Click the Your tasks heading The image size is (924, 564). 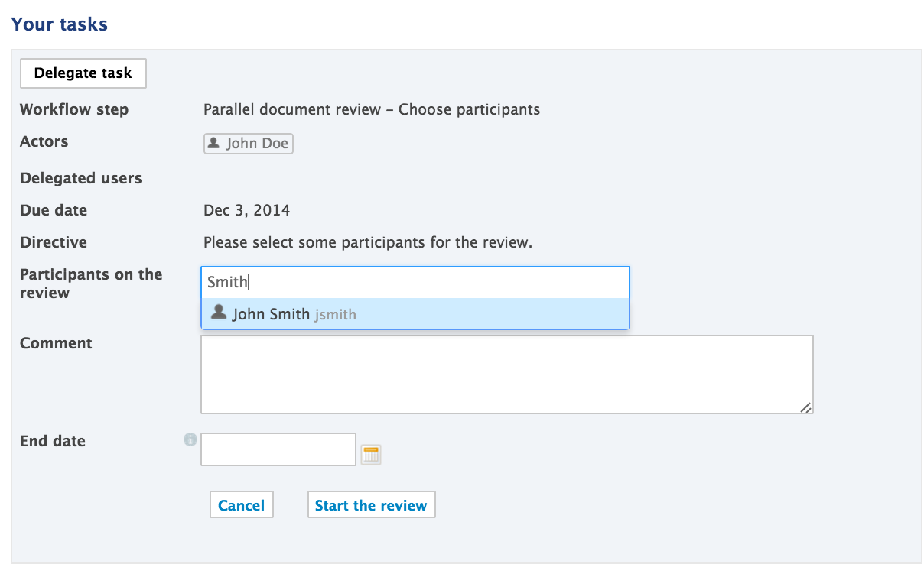[x=60, y=24]
